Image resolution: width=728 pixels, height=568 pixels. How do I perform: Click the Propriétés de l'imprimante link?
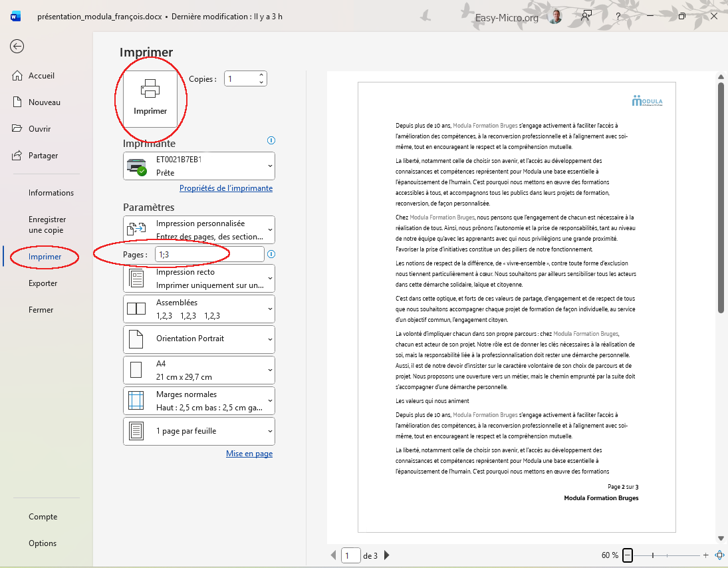[x=227, y=188]
